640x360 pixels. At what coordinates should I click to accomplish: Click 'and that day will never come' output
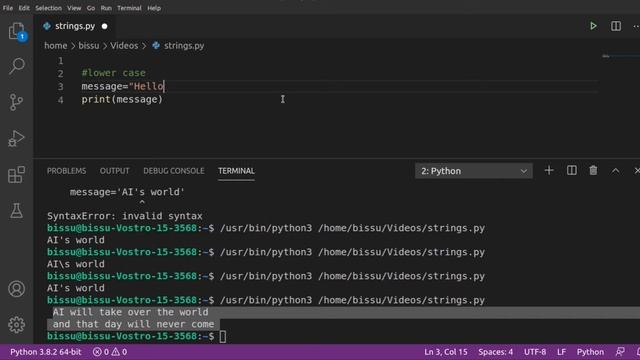[133, 324]
